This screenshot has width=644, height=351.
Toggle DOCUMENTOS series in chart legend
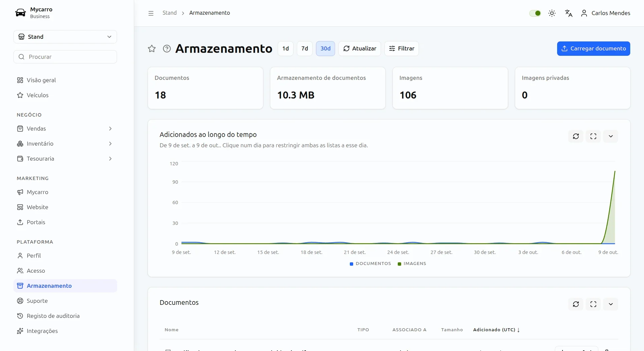(370, 264)
